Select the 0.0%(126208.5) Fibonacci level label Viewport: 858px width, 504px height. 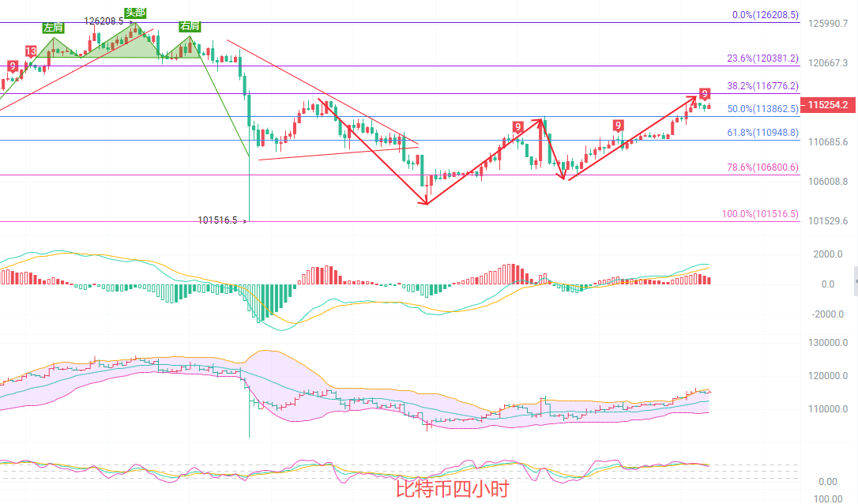click(x=763, y=15)
